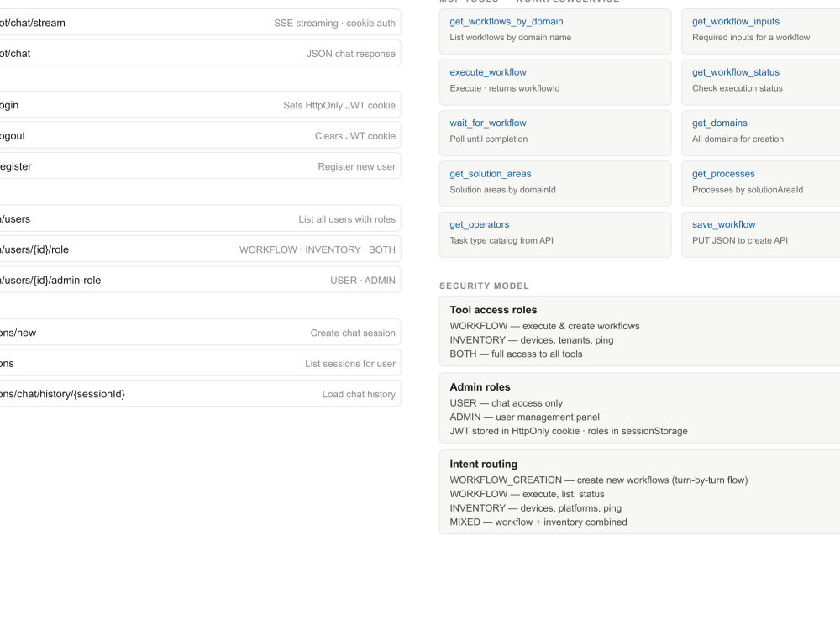Click the 'Register new user' description
Screen dimensions: 840x630
coord(357,166)
